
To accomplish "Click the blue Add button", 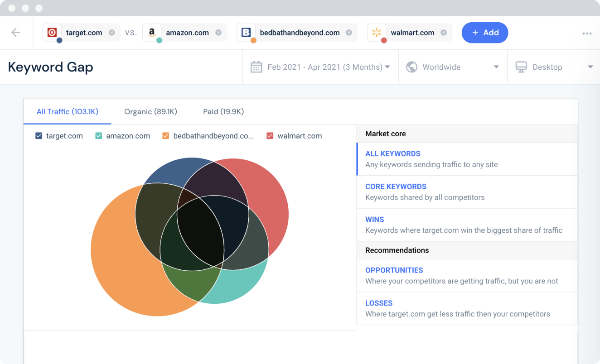I will [x=484, y=33].
